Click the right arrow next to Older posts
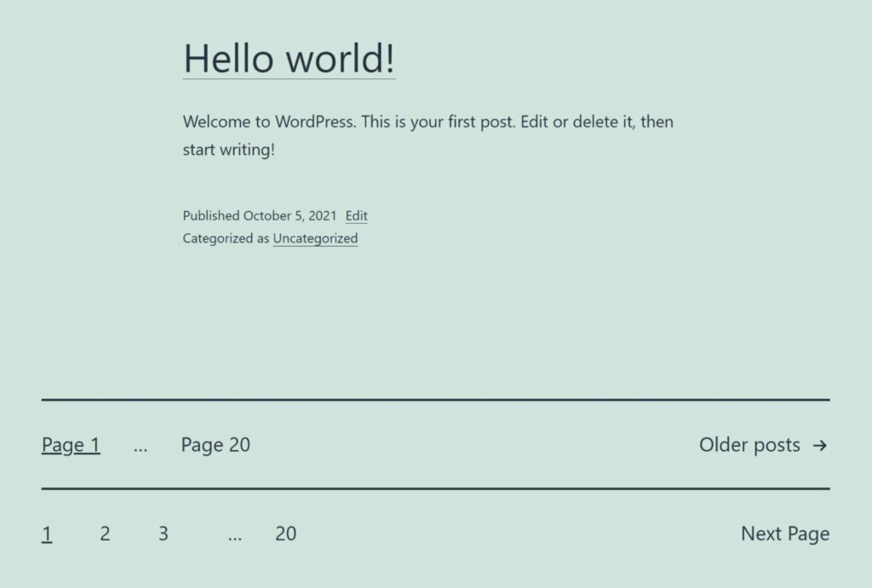 coord(820,444)
